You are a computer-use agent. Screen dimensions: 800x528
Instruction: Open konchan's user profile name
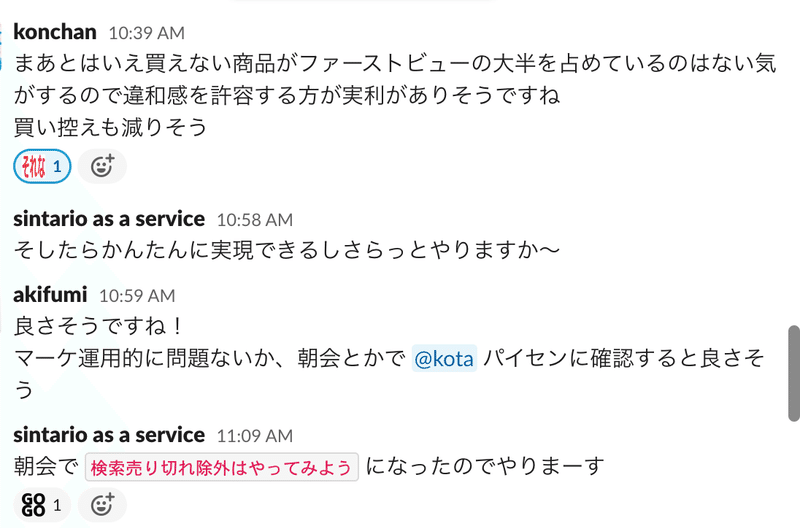point(55,32)
